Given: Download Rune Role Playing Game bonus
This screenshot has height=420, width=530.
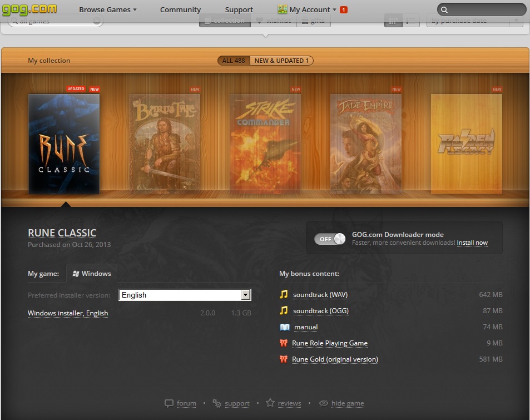Looking at the screenshot, I should (330, 343).
